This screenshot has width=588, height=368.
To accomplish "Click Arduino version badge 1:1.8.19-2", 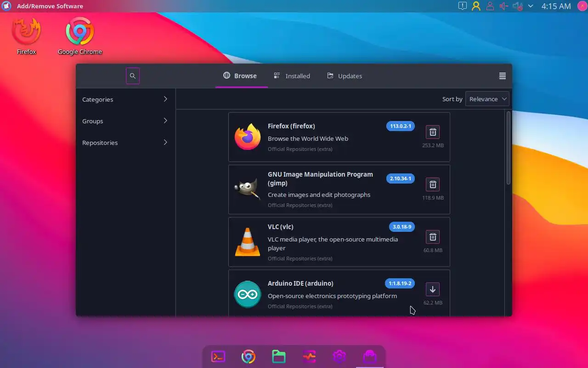I will click(400, 283).
